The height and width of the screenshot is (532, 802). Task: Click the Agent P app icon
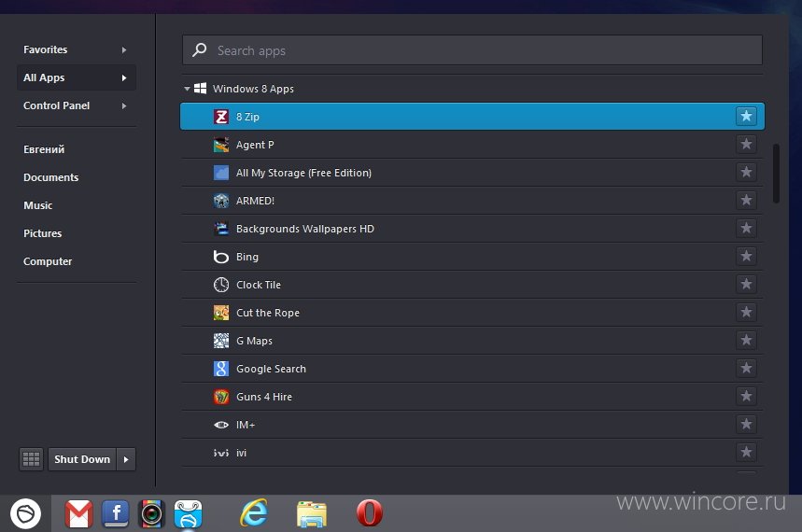(x=221, y=145)
